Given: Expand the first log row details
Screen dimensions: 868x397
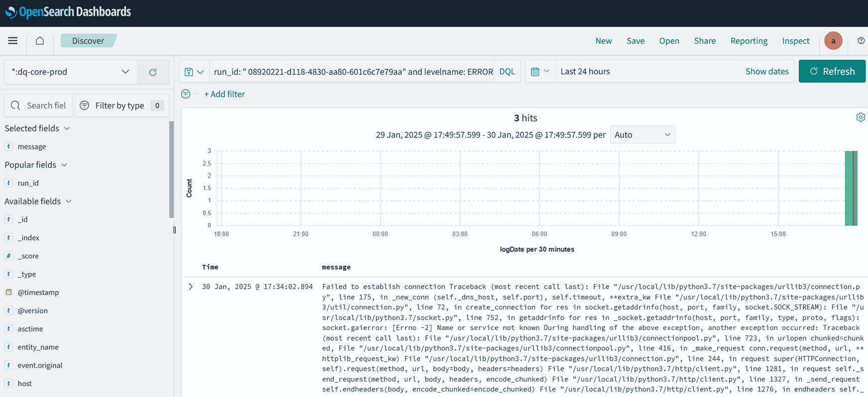Looking at the screenshot, I should coord(191,287).
